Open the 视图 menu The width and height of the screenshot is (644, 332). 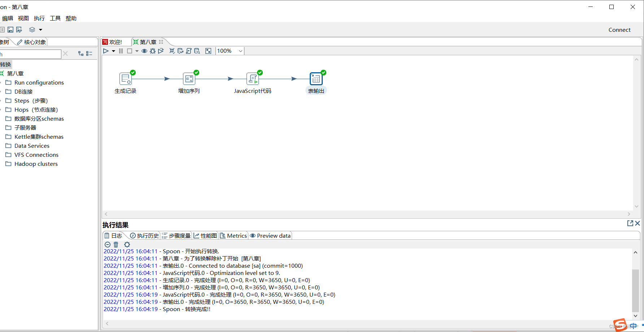click(x=23, y=18)
